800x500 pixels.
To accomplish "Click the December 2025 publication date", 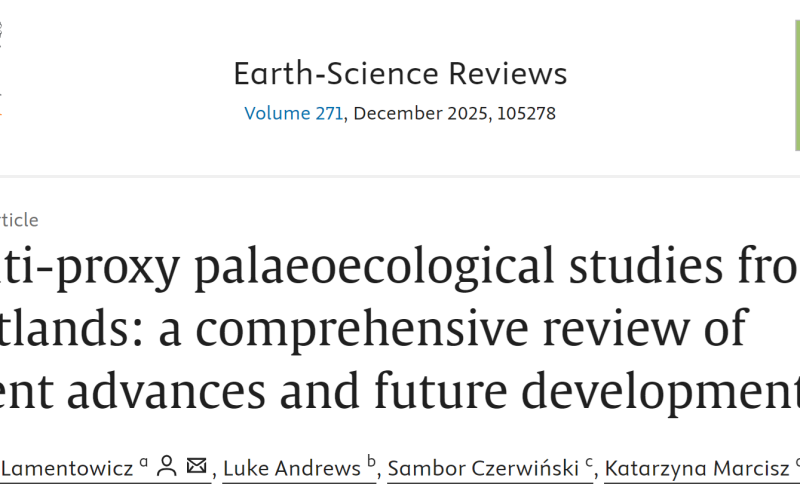I will click(x=419, y=113).
